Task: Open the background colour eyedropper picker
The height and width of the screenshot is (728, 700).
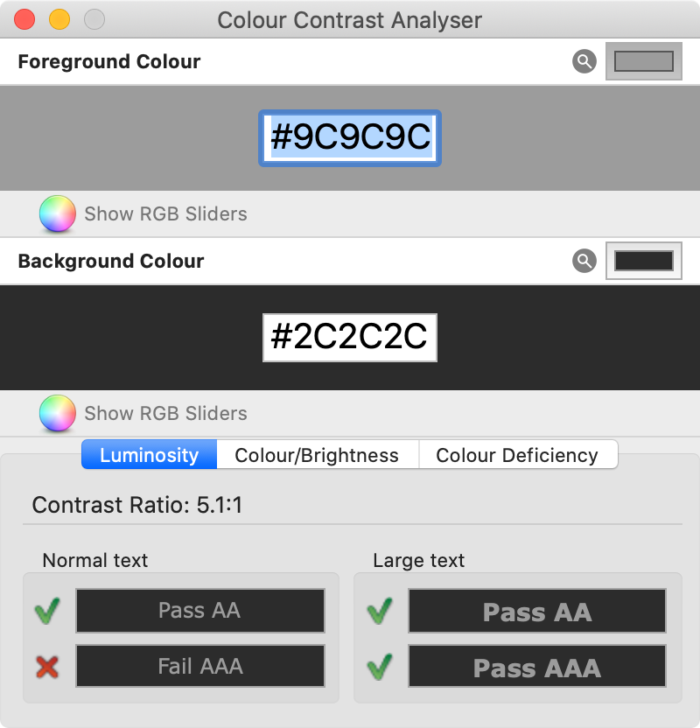Action: click(583, 262)
